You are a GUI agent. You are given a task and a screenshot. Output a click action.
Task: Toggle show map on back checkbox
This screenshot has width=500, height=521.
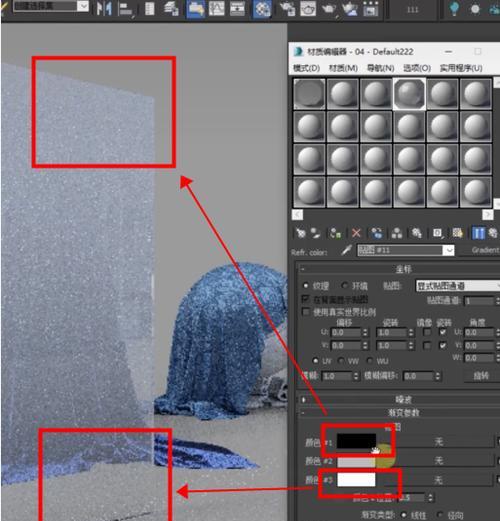click(305, 299)
